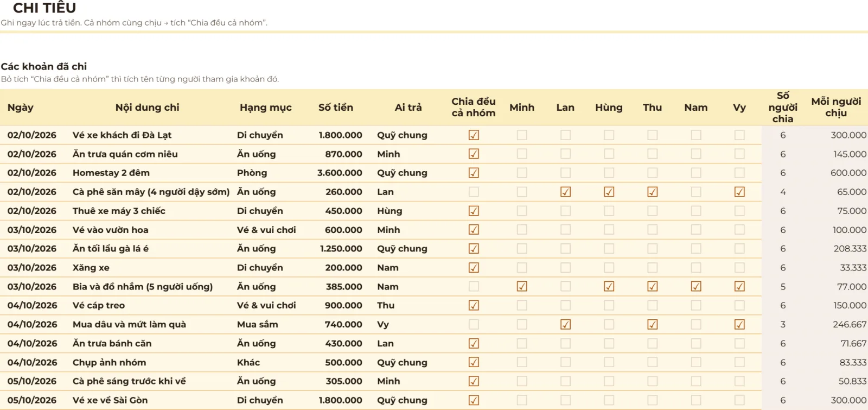Tick Minh for Cà phê săn mây row
Image resolution: width=868 pixels, height=410 pixels.
pos(522,192)
